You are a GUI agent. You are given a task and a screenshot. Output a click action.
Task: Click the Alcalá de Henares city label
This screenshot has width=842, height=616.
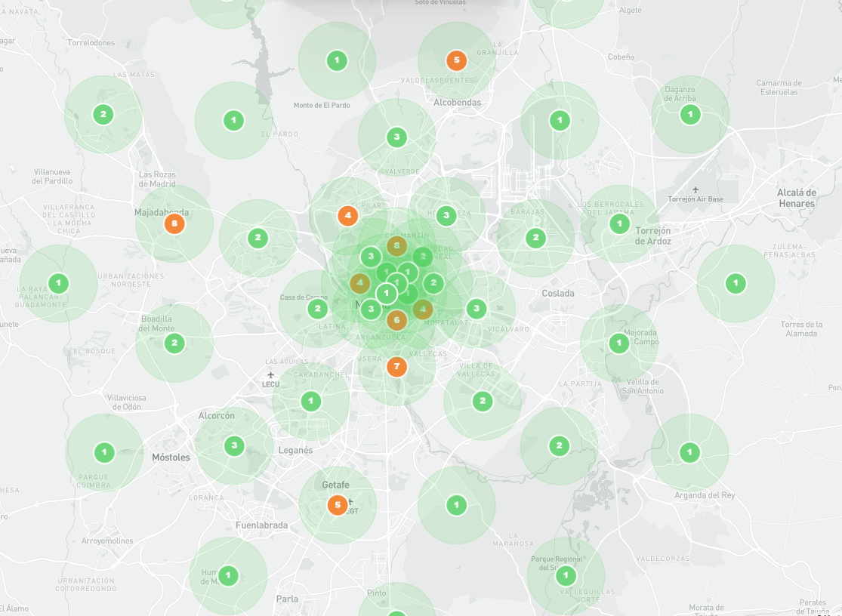pos(796,198)
